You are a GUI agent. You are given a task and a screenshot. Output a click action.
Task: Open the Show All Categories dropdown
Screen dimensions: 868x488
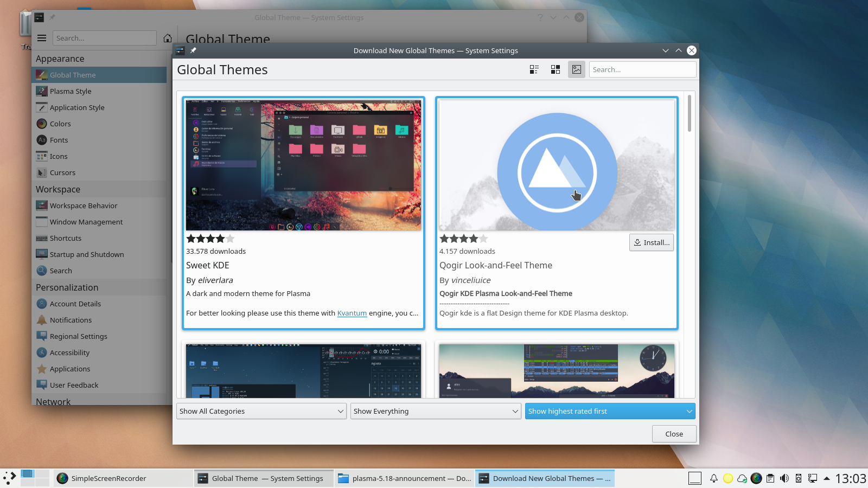[261, 411]
